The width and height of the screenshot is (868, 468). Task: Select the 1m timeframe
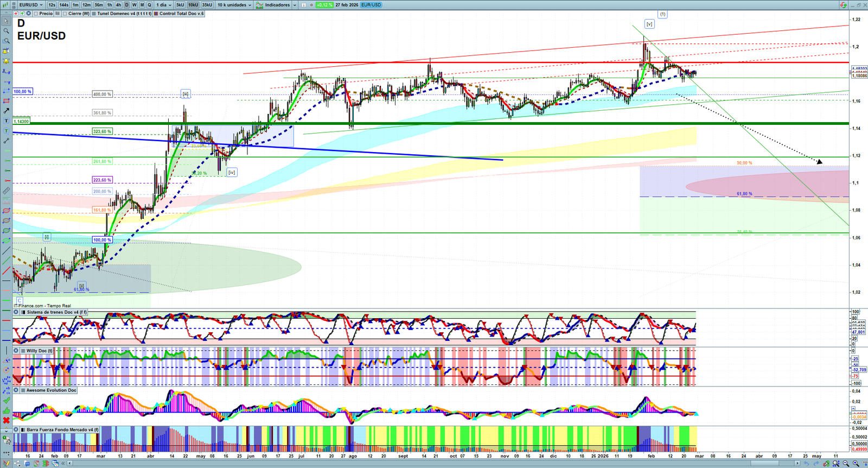(76, 5)
